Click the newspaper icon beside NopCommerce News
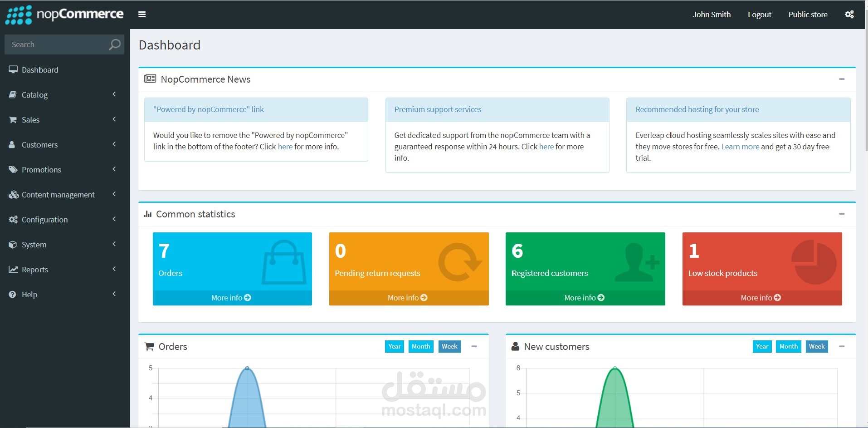 [x=150, y=79]
